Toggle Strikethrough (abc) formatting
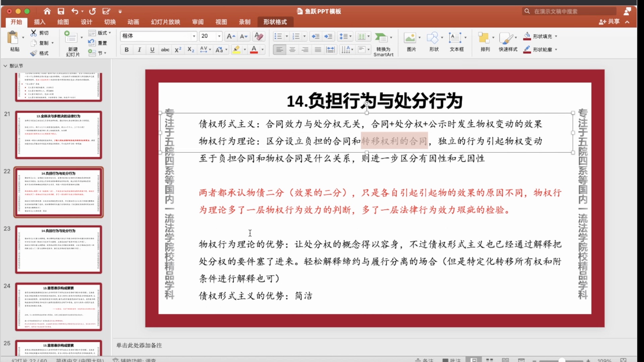 (x=165, y=50)
